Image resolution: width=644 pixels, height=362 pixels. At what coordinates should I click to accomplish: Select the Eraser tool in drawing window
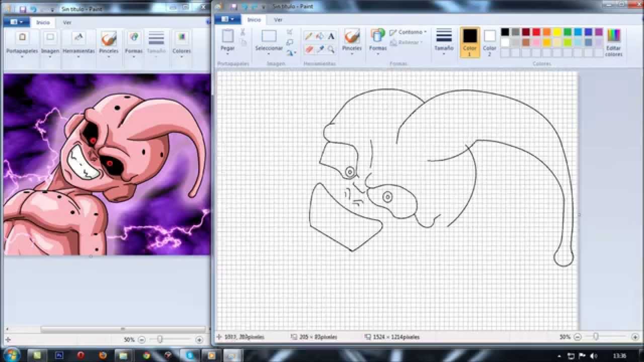pyautogui.click(x=309, y=49)
